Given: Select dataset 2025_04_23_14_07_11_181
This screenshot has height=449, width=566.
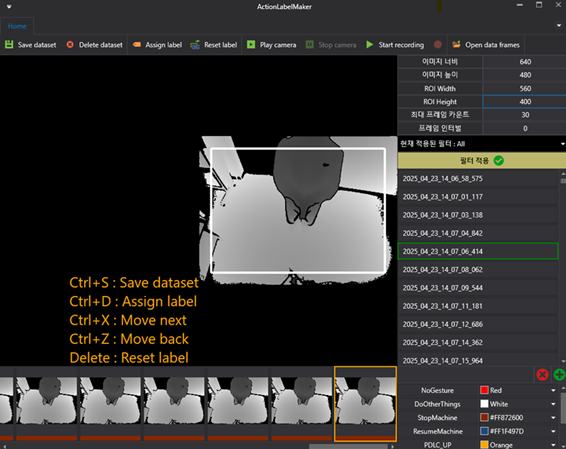Looking at the screenshot, I should coord(478,306).
